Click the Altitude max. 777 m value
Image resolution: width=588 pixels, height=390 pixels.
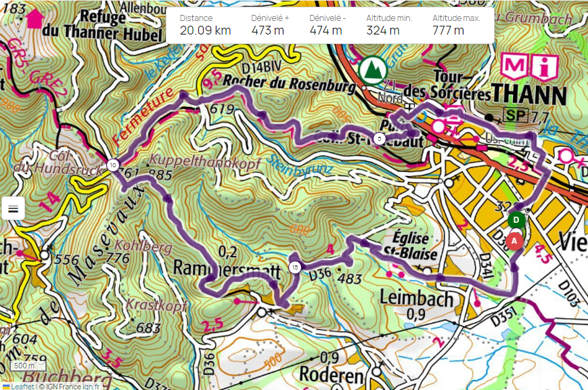click(x=456, y=25)
